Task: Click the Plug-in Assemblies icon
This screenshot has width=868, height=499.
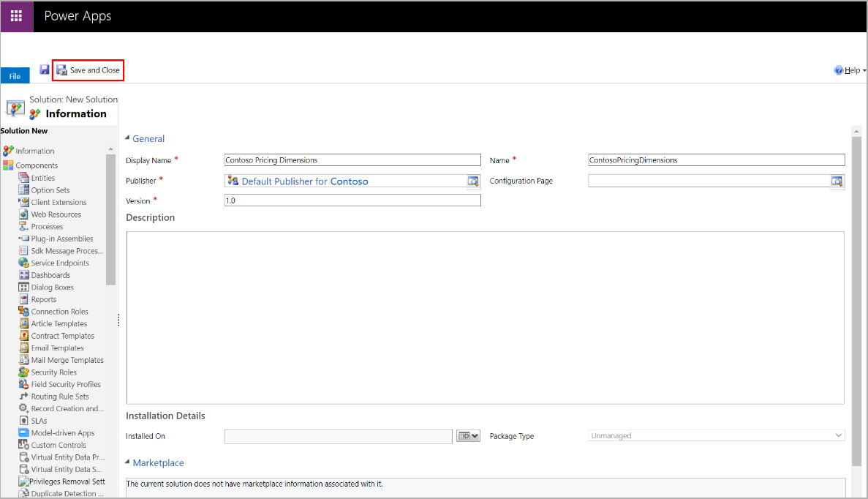Action: tap(24, 239)
